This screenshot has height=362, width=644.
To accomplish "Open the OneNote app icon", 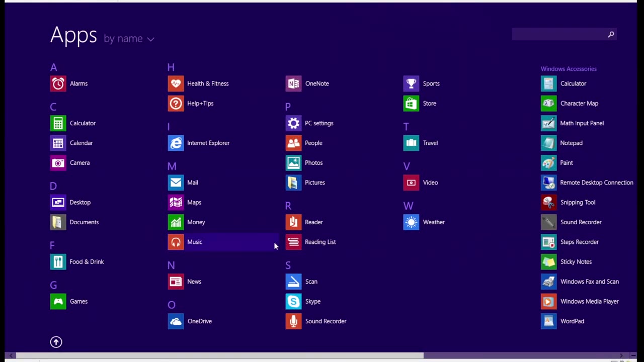I will tap(293, 83).
